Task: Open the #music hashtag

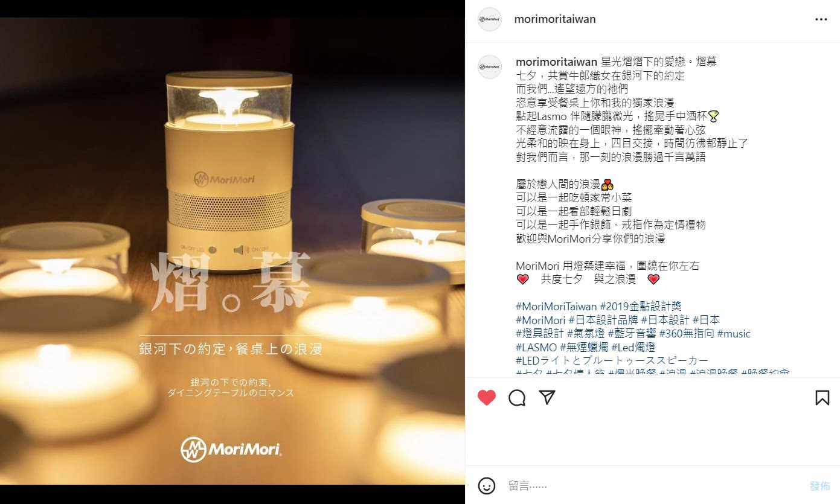Action: click(x=734, y=334)
